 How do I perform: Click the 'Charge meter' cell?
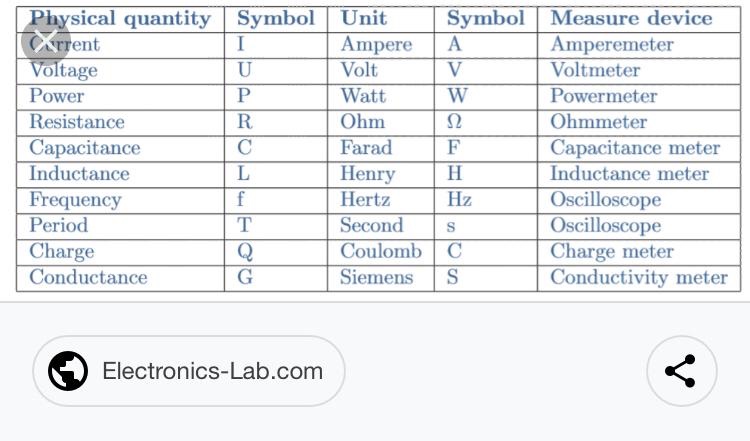point(612,252)
